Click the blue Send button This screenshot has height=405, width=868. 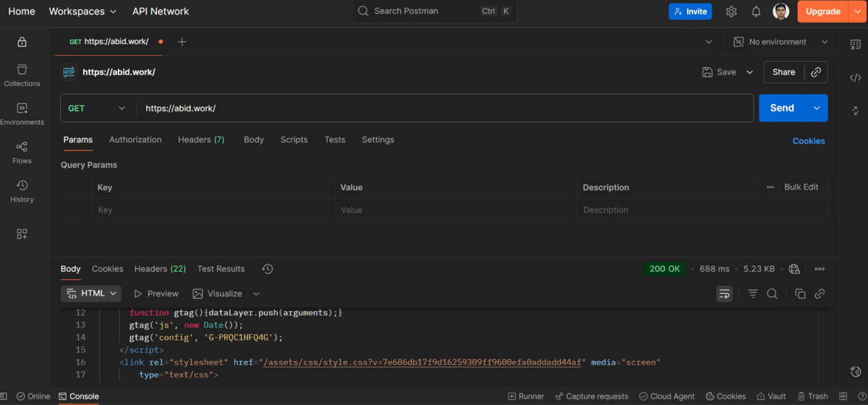pos(781,108)
